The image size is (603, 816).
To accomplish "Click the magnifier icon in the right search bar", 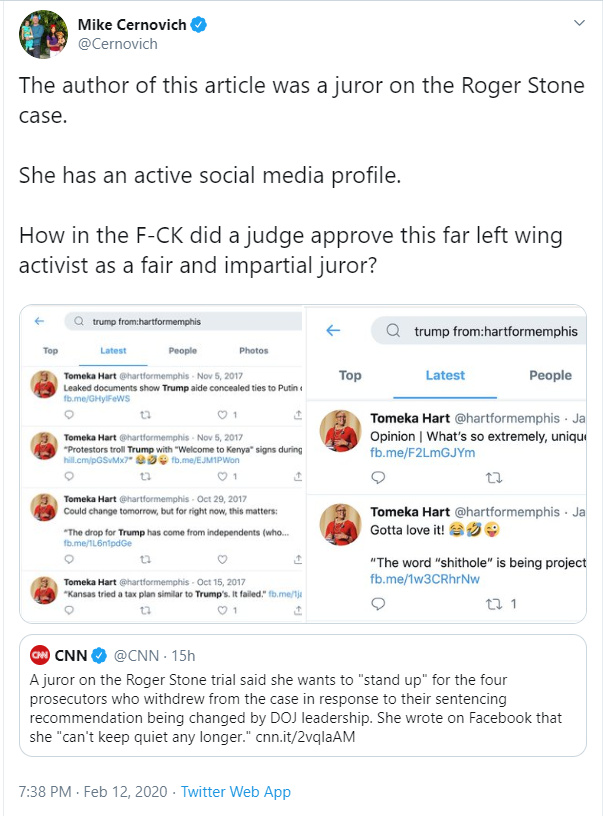I will 393,331.
